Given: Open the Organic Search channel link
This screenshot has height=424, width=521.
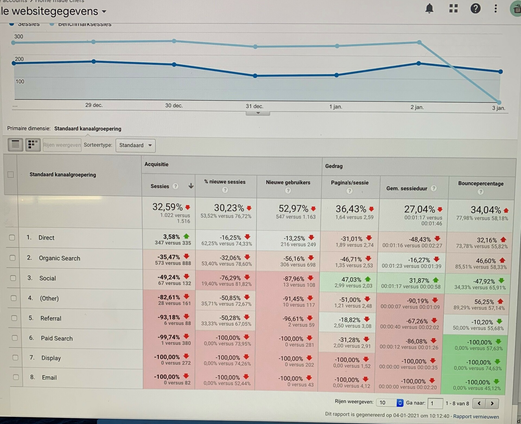Looking at the screenshot, I should (59, 258).
